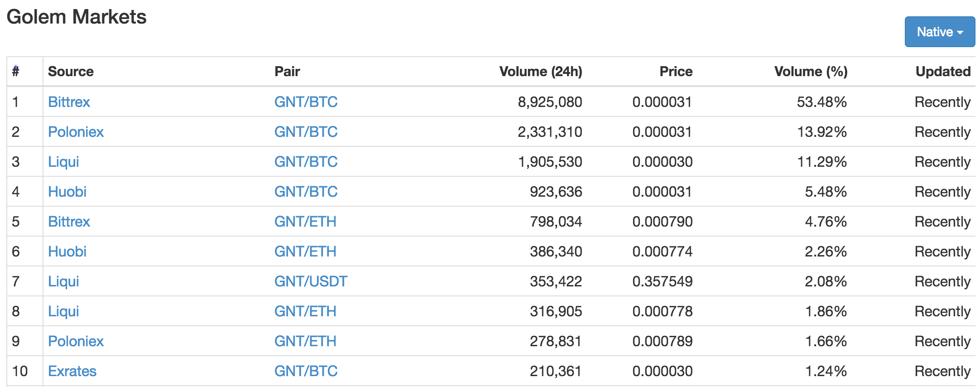Viewport: 980px width, 387px height.
Task: Open GNT/BTC pair for Exrates row 10
Action: click(x=306, y=371)
